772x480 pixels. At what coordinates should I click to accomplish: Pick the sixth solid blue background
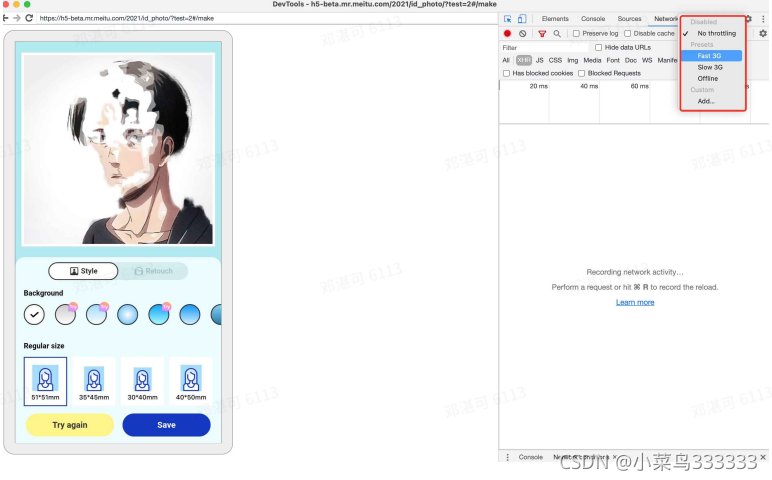tap(190, 315)
